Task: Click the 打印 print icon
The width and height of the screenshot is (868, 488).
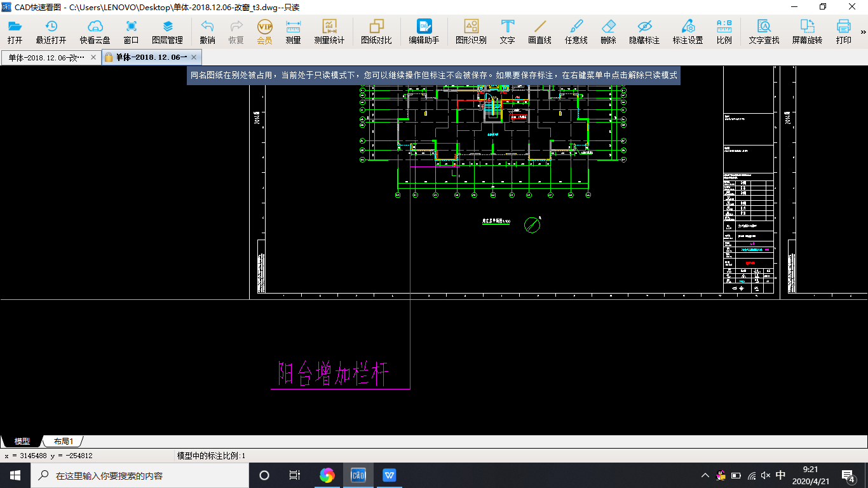Action: coord(843,32)
